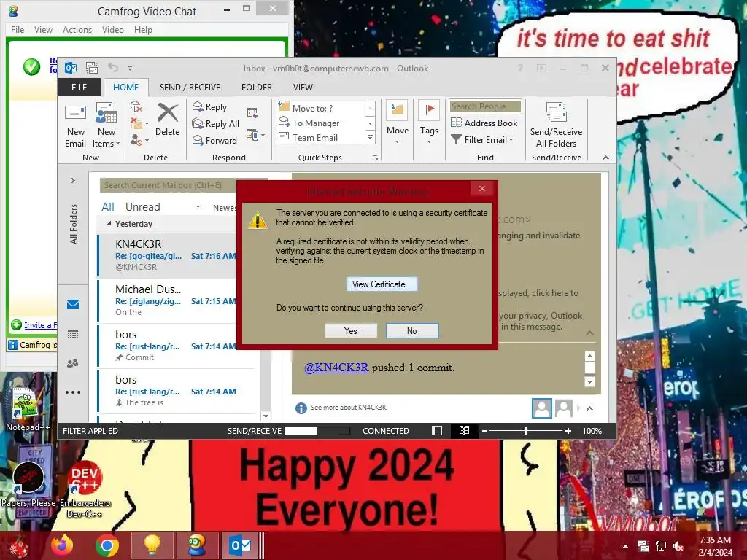The image size is (747, 560).
Task: Open the Junk dropdown icon
Action: pyautogui.click(x=139, y=140)
